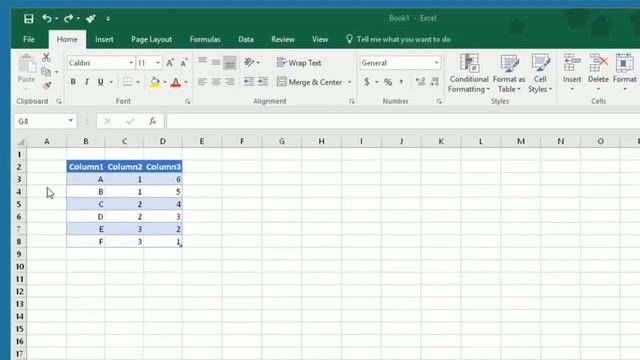Open the Calibri font name dropdown

(x=131, y=63)
